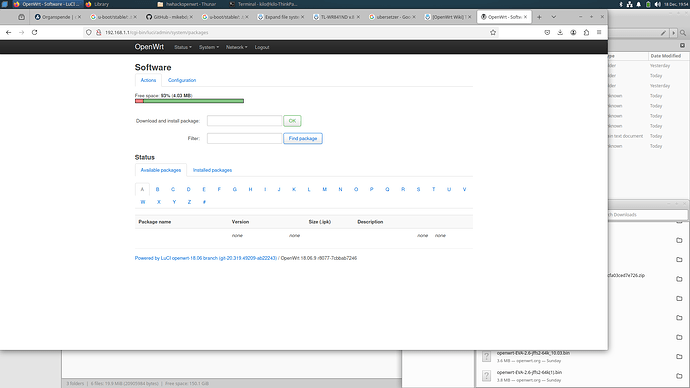Click Logout in the OpenWrt navbar
This screenshot has width=690, height=388.
tap(262, 47)
